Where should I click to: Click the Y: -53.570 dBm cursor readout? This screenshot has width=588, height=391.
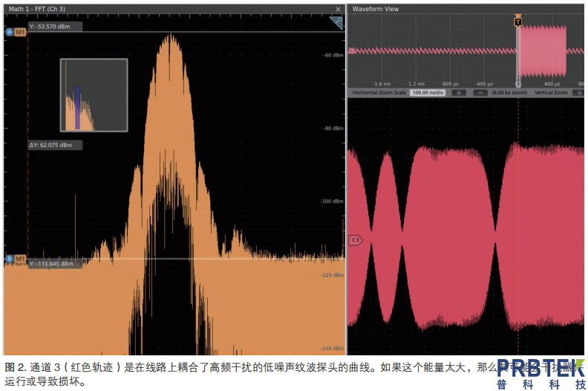[x=55, y=27]
